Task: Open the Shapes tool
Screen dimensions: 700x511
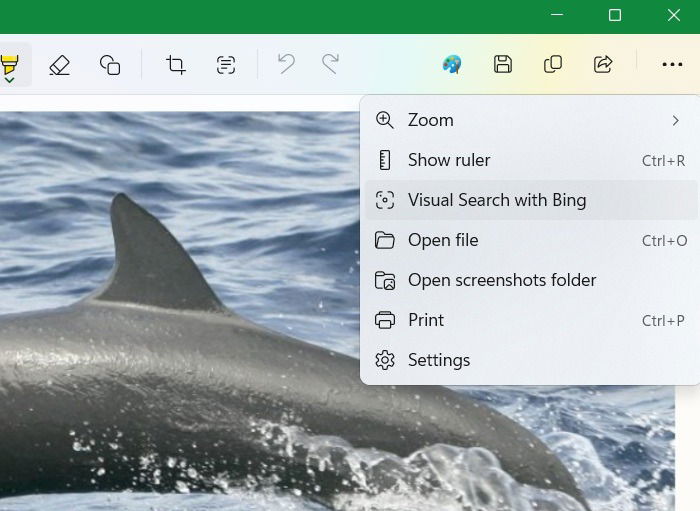Action: tap(110, 65)
